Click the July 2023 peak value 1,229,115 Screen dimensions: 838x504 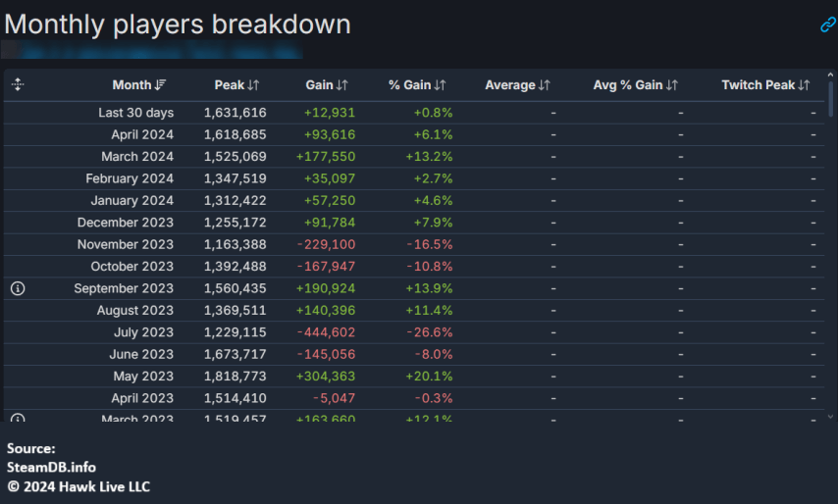coord(235,332)
